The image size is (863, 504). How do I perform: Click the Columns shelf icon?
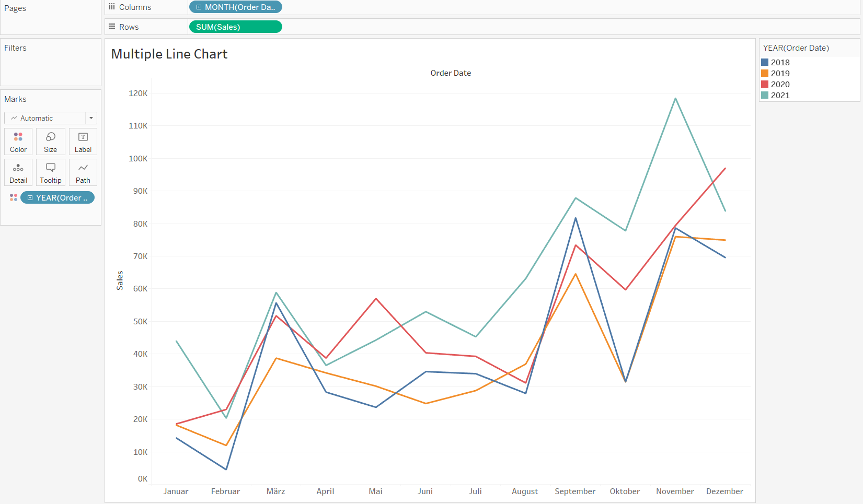tap(112, 7)
